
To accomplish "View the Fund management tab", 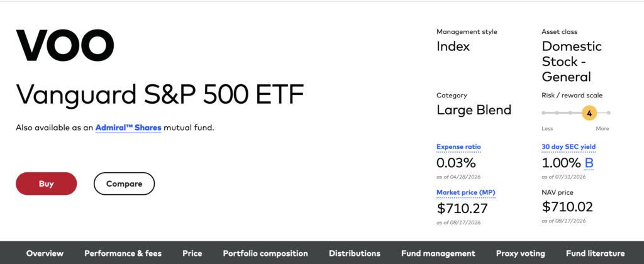I will pyautogui.click(x=438, y=253).
